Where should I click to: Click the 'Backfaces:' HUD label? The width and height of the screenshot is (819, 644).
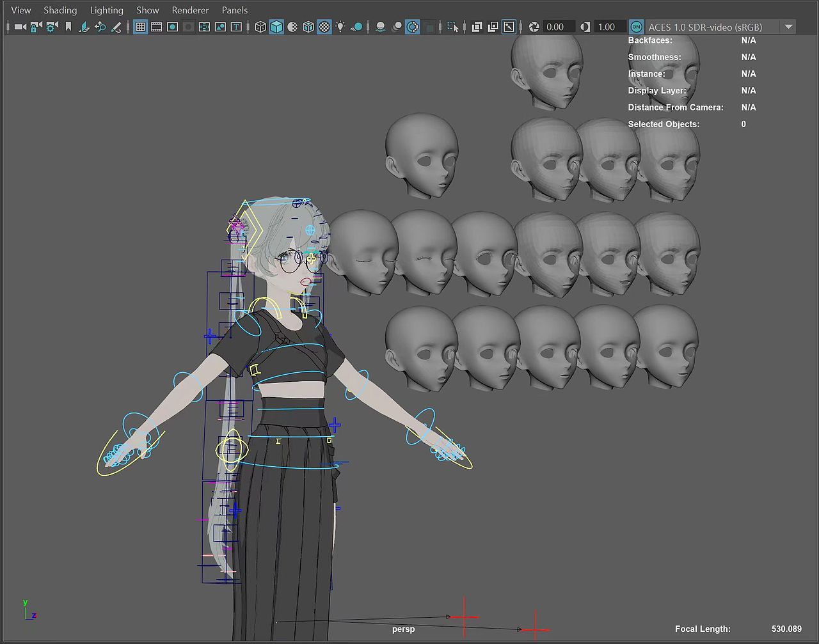[650, 40]
